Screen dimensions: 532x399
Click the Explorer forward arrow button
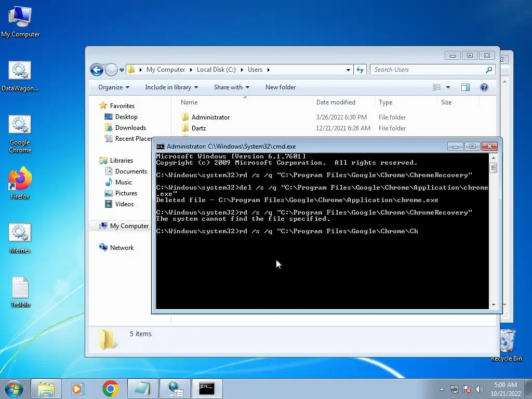(x=111, y=70)
